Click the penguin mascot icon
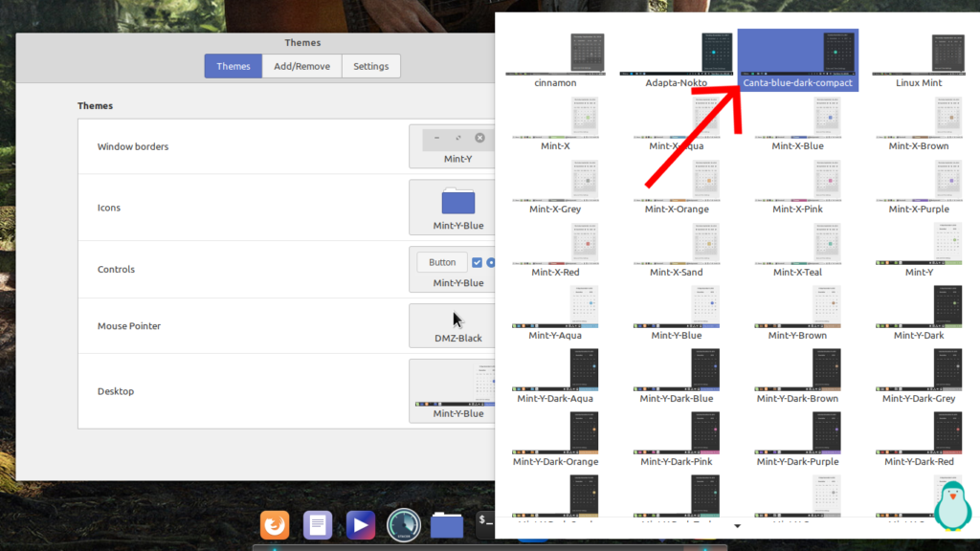980x551 pixels. tap(952, 506)
